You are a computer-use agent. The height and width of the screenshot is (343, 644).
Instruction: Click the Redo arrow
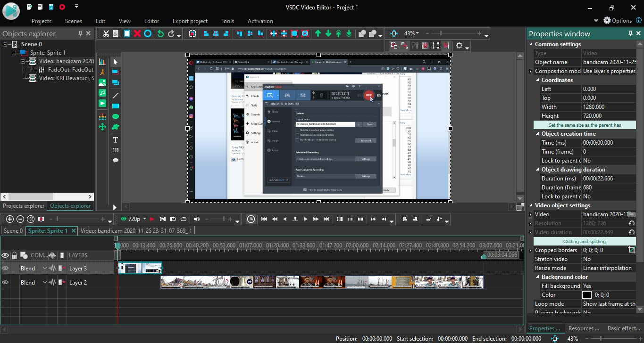[x=171, y=33]
